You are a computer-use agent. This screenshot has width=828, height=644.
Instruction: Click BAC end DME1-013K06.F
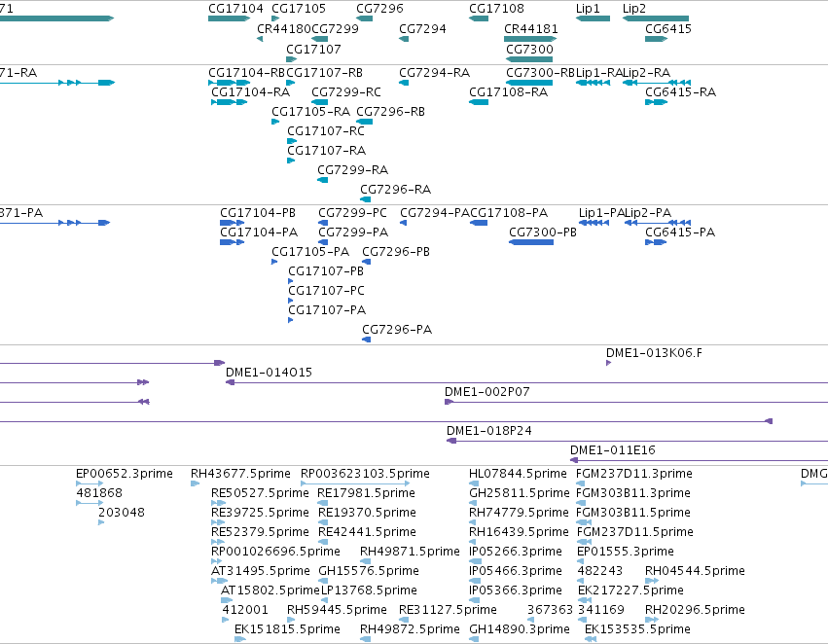[x=609, y=363]
